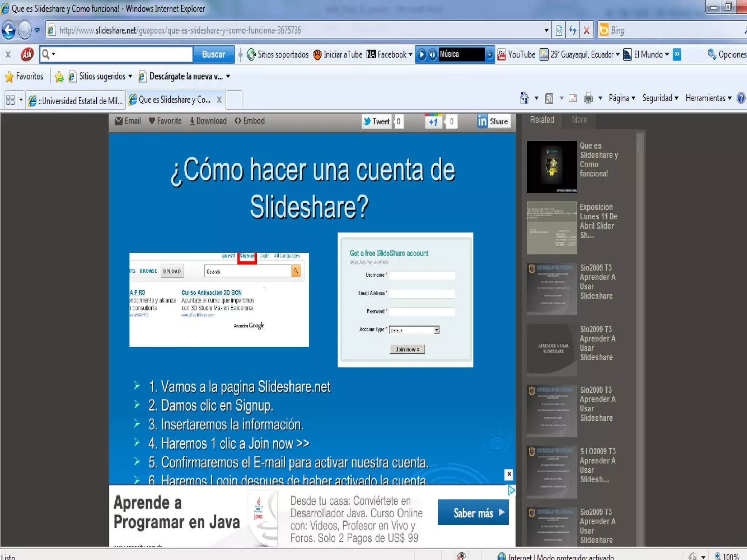The height and width of the screenshot is (560, 747).
Task: Click the browser Back arrow button
Action: click(x=9, y=30)
